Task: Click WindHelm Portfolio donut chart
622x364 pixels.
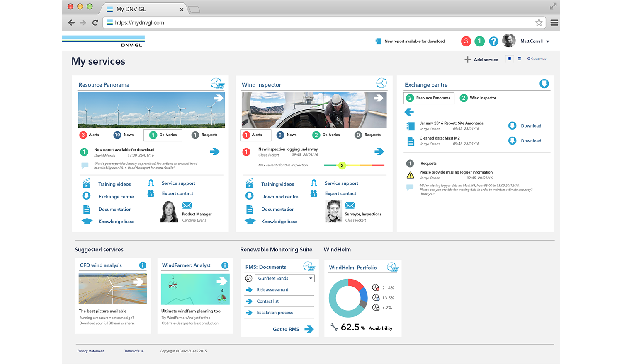Action: click(348, 298)
